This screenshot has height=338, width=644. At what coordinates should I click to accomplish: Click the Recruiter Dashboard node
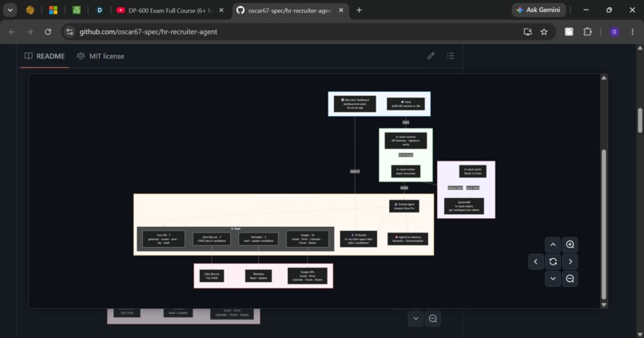click(355, 104)
